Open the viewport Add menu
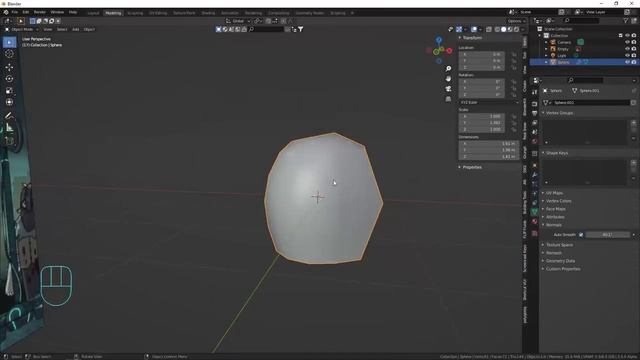This screenshot has height=360, width=640. point(76,29)
